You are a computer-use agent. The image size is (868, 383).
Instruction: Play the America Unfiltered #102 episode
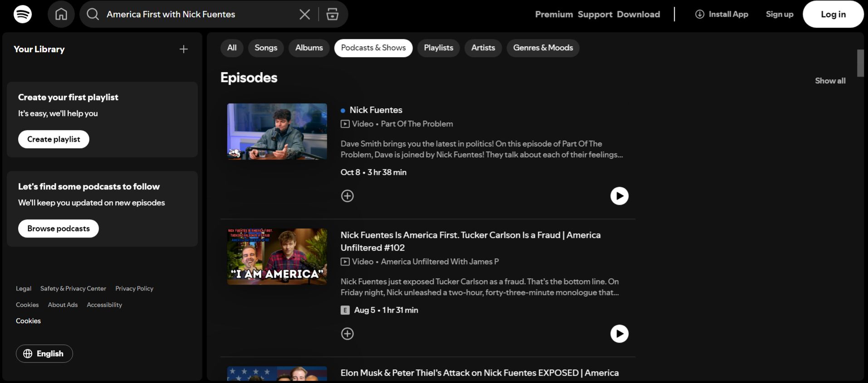(x=619, y=334)
